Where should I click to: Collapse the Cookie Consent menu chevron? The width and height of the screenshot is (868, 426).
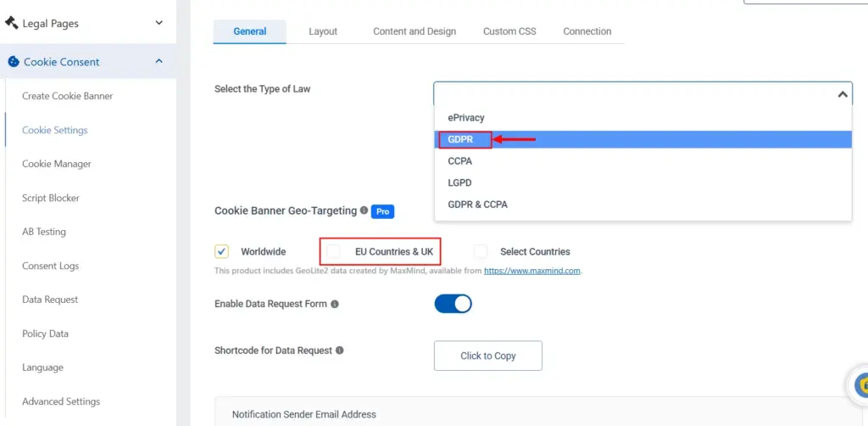pos(159,61)
